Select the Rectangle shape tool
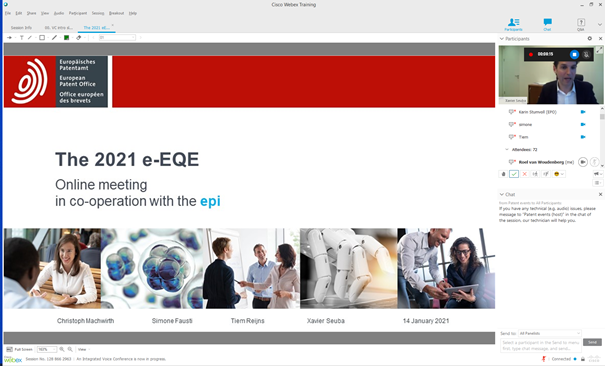The height and width of the screenshot is (366, 605). point(42,37)
